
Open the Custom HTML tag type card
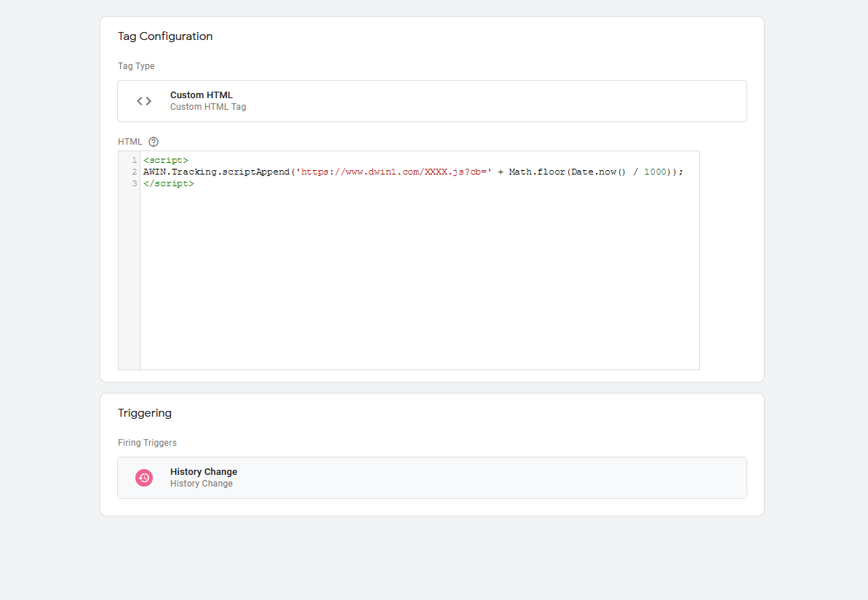click(x=431, y=101)
